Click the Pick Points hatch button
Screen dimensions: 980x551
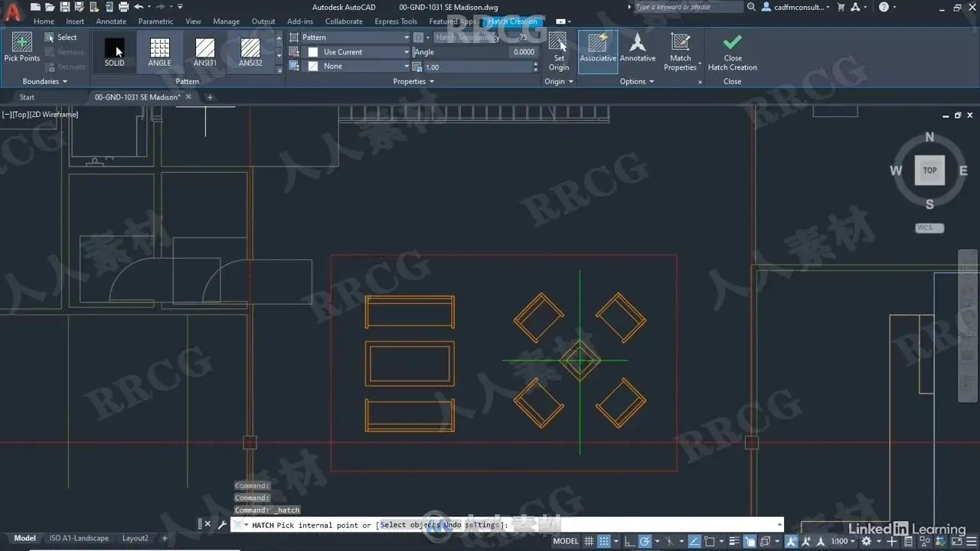21,47
